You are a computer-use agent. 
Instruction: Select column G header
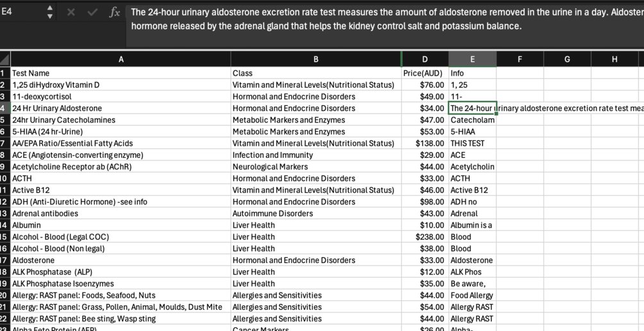click(x=567, y=60)
